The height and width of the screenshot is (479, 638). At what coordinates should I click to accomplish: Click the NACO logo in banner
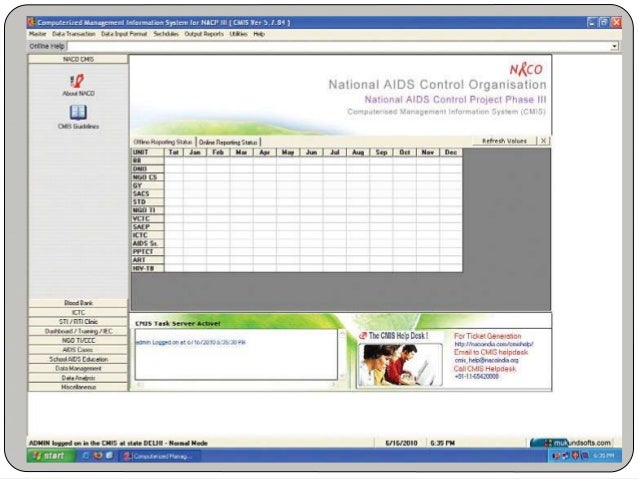click(526, 69)
